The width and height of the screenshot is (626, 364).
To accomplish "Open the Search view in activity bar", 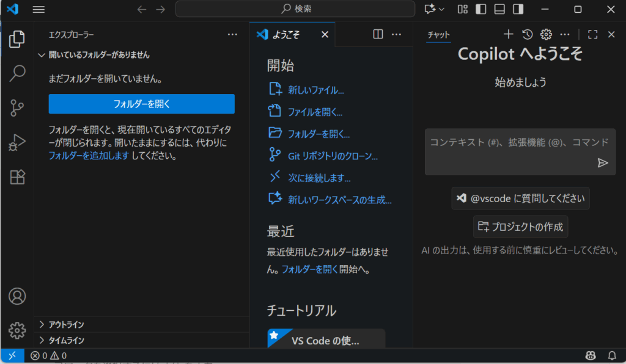I will tap(17, 73).
